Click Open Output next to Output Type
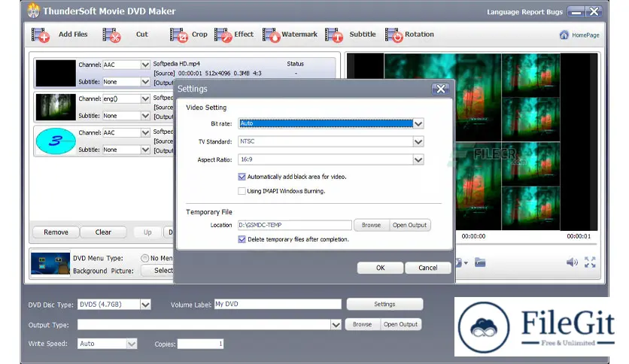The height and width of the screenshot is (364, 629). 400,324
